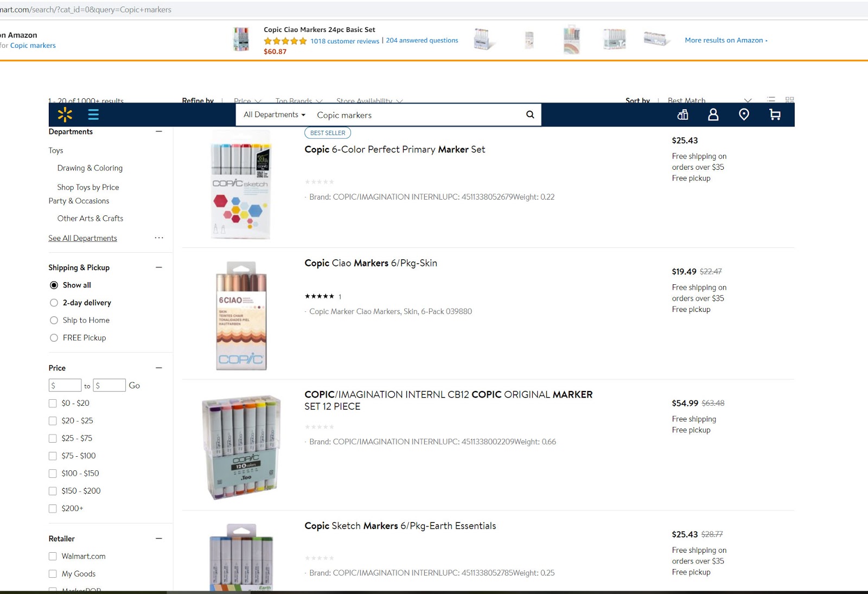Switch to list view icon
868x594 pixels.
(771, 100)
